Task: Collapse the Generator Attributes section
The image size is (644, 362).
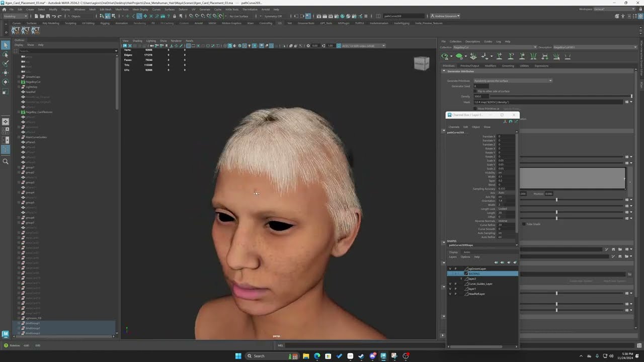Action: pyautogui.click(x=444, y=71)
